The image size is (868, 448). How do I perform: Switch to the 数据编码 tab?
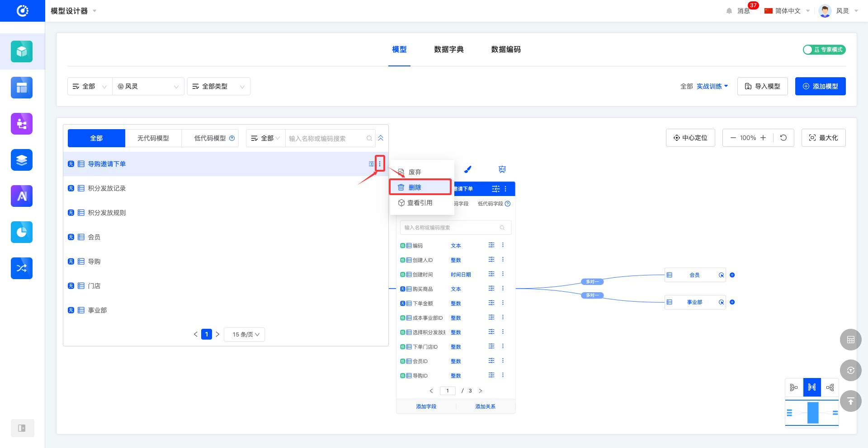(506, 49)
